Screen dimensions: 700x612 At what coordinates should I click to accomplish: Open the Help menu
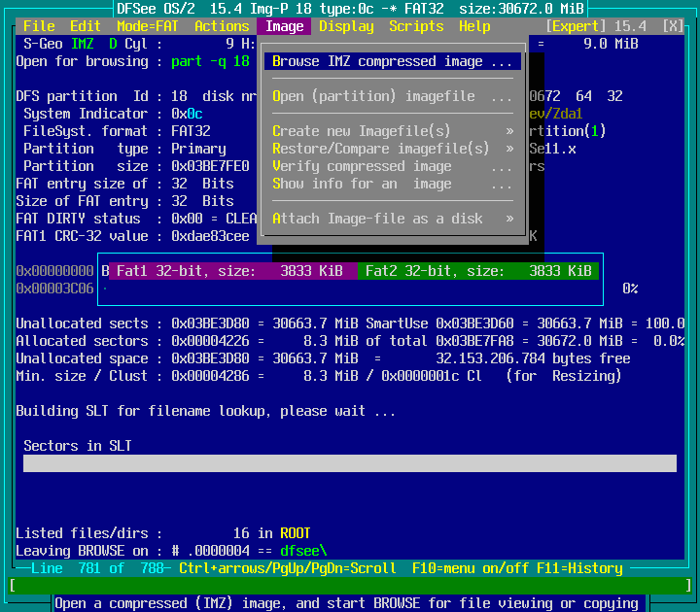pyautogui.click(x=474, y=26)
